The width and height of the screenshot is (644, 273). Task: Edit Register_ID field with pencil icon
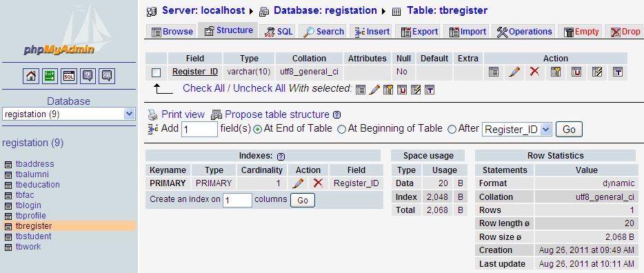(x=514, y=72)
